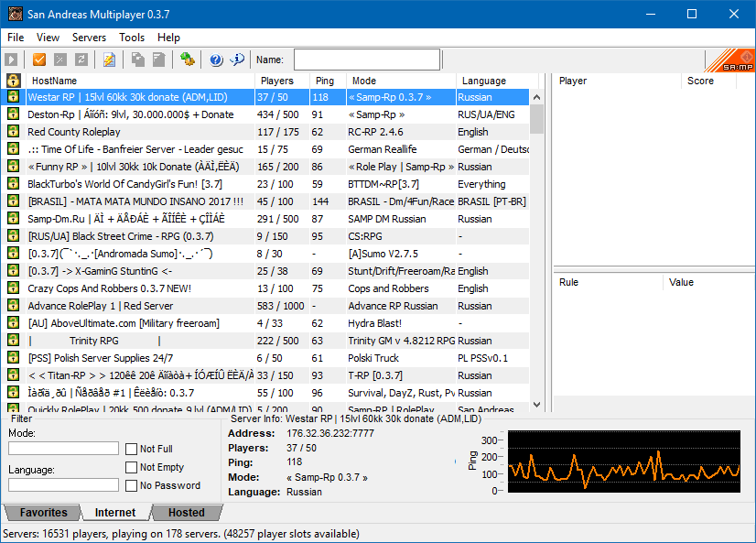Click the lock icon beside Time Of Life server

tap(14, 149)
